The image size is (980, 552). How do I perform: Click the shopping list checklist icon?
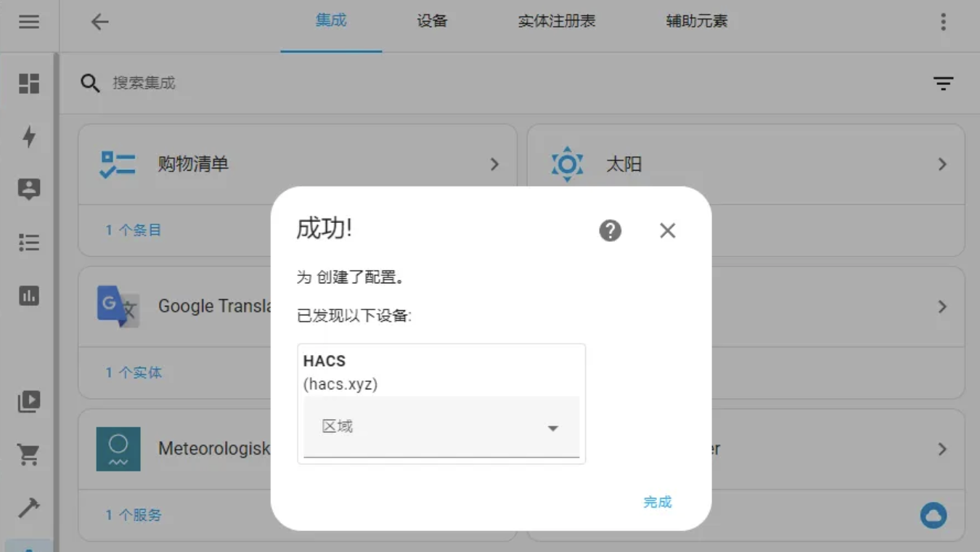(118, 164)
